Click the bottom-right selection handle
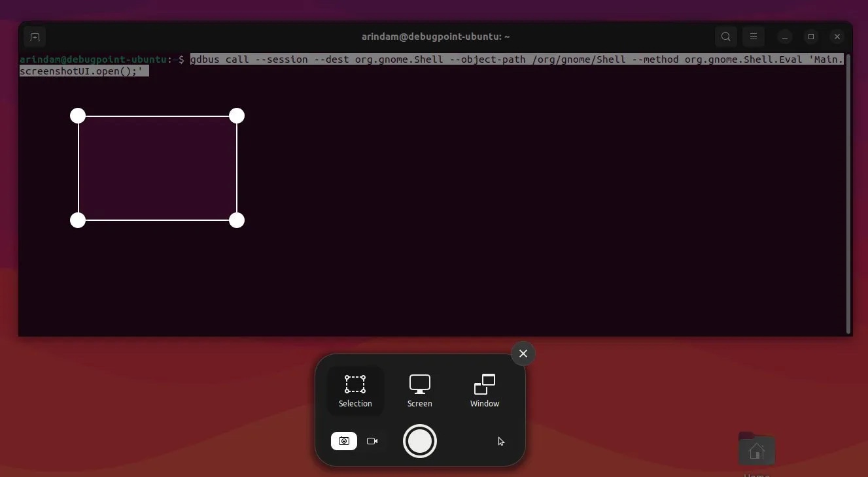Viewport: 868px width, 477px height. tap(236, 221)
